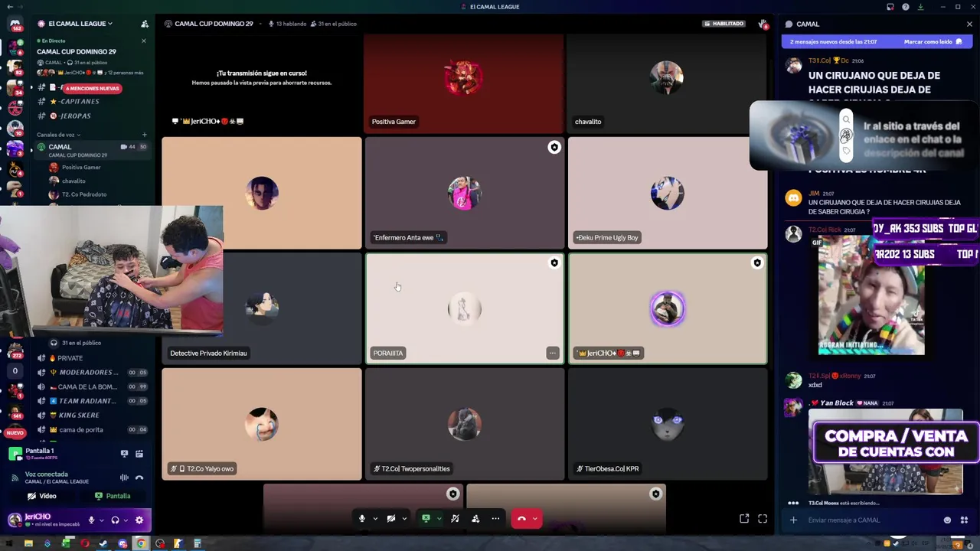Open Discord home icon with 162 badge
Image resolution: width=980 pixels, height=551 pixels.
click(x=15, y=24)
